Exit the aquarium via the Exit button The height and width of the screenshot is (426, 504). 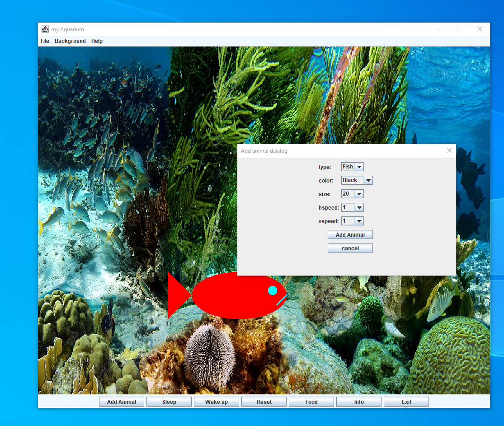(x=406, y=401)
